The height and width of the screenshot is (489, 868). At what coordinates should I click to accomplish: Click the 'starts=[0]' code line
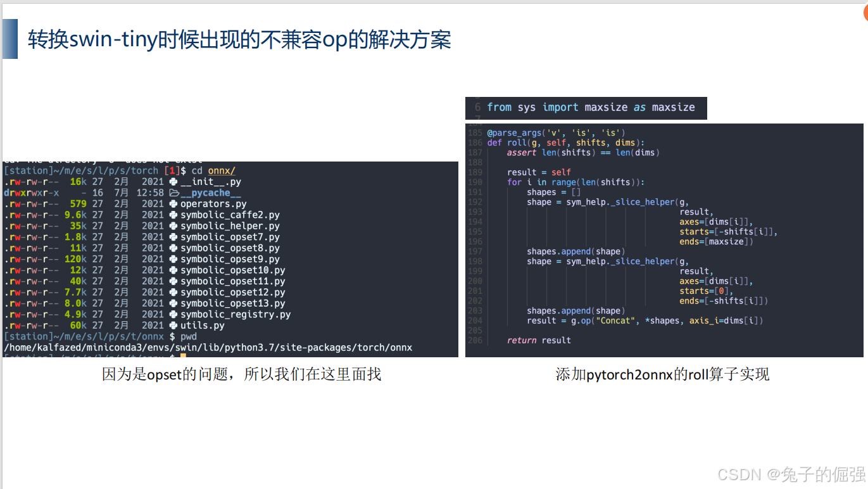coord(707,291)
